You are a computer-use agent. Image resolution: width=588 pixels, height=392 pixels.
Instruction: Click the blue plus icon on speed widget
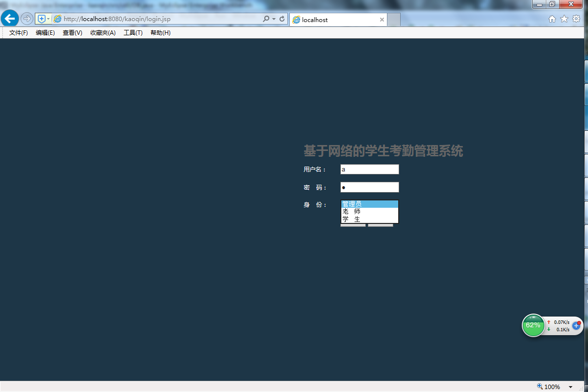pos(576,325)
